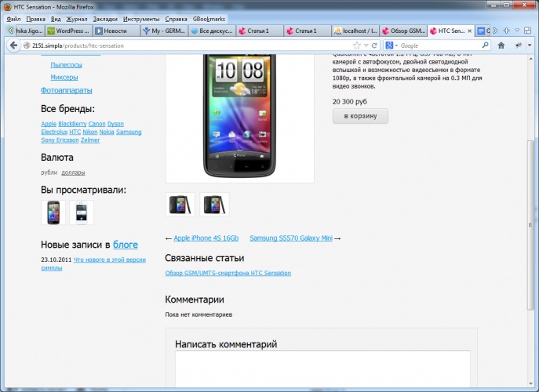Add product with в корзину button
Image resolution: width=539 pixels, height=392 pixels.
360,116
